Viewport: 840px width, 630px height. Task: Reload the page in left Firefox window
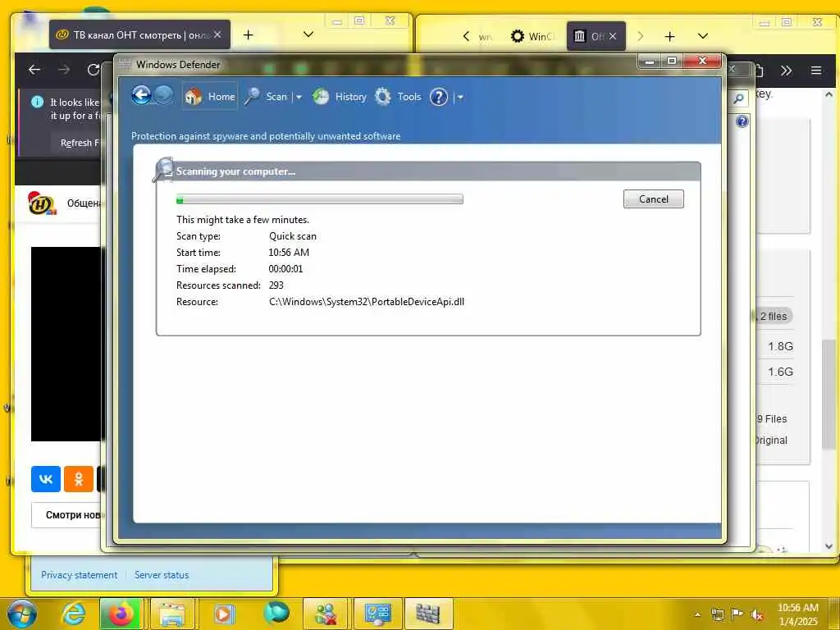click(x=94, y=70)
